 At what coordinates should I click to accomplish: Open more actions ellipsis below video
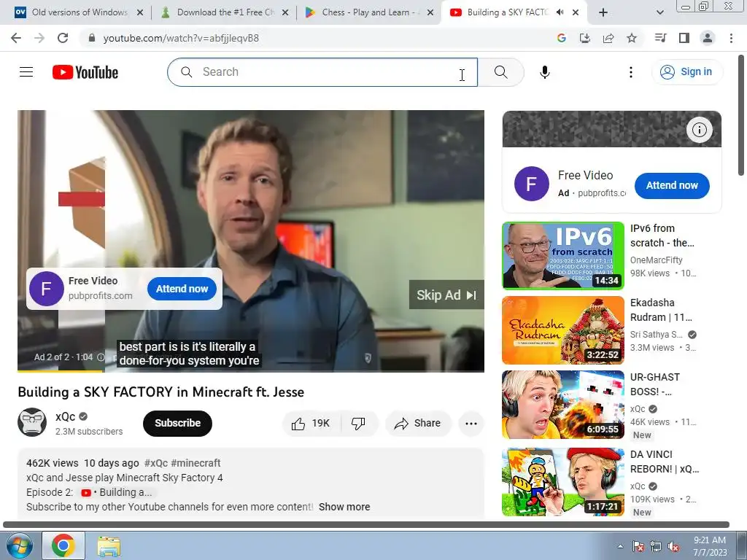pos(471,424)
